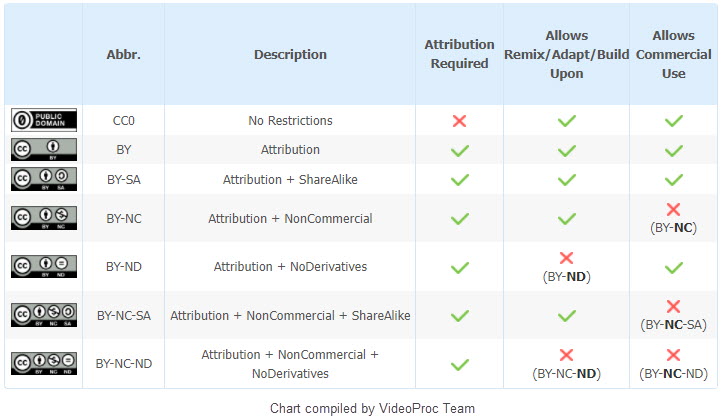Click the CC BY-NC-ND license badge
Screen dimensions: 722x419
point(44,363)
